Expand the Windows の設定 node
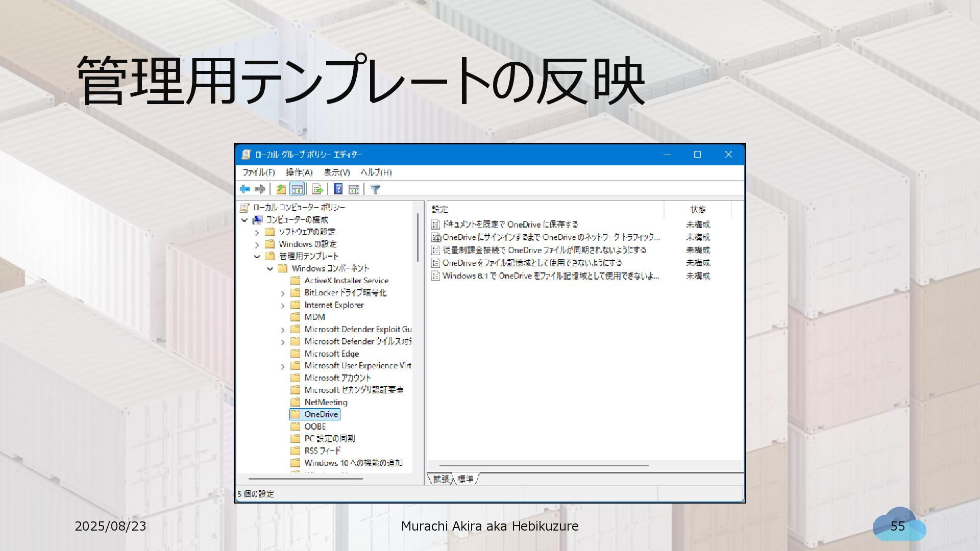Screen dimensions: 980x551 pyautogui.click(x=257, y=244)
